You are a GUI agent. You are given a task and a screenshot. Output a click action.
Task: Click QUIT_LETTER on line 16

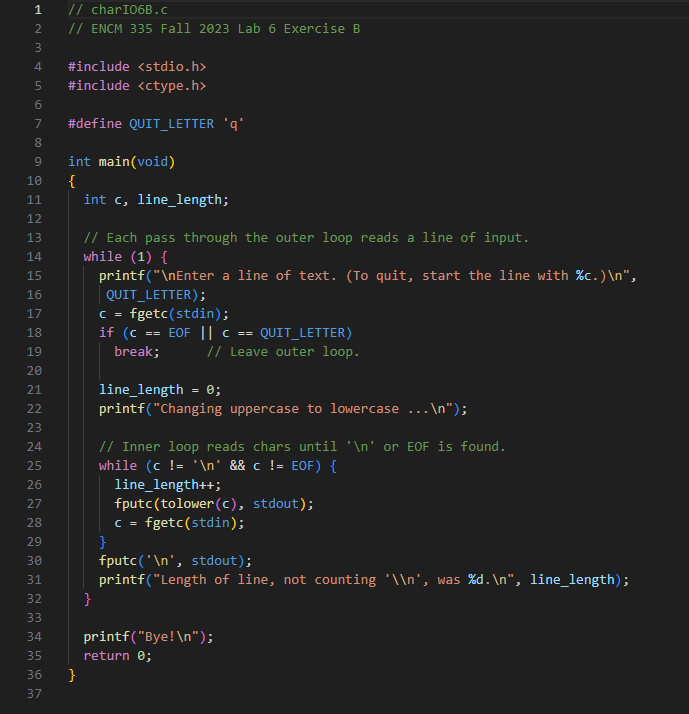pos(148,295)
